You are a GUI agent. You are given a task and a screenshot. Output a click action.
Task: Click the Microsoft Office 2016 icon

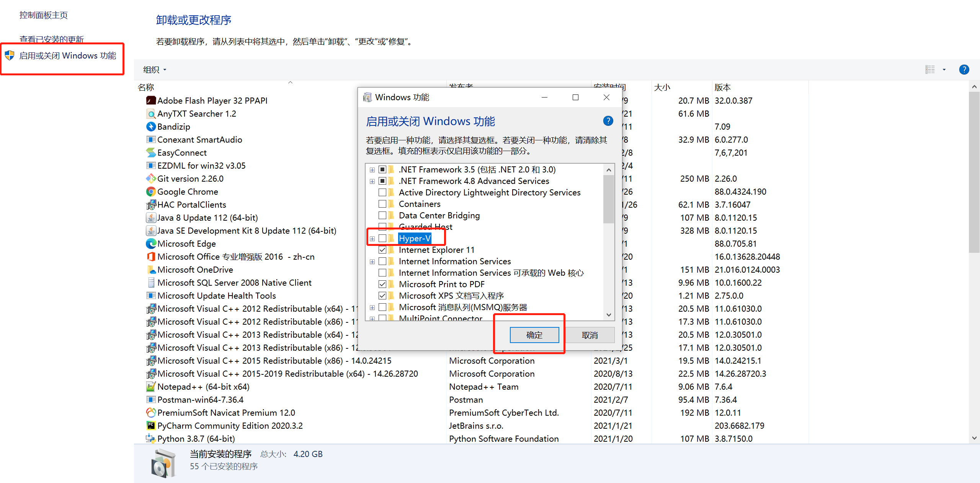point(151,257)
